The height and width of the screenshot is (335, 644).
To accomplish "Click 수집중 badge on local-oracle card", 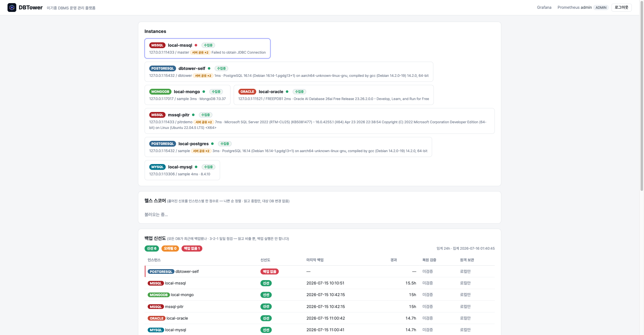I will coord(299,92).
